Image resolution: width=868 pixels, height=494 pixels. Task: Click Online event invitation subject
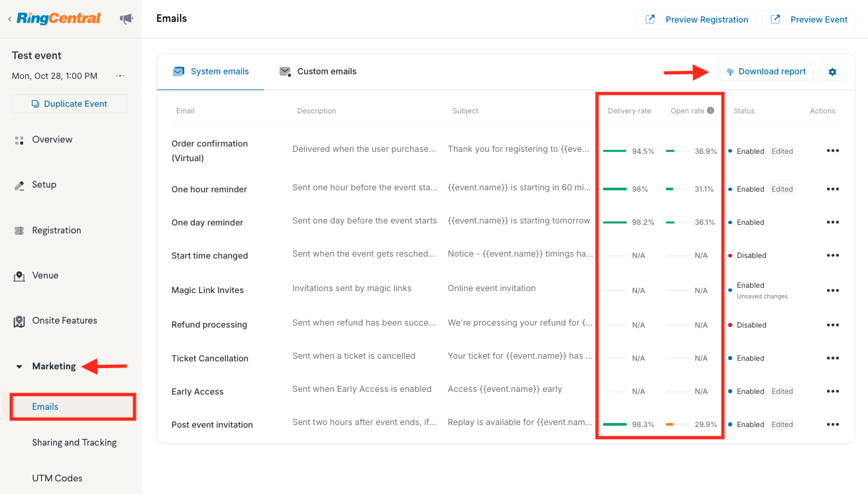point(492,288)
